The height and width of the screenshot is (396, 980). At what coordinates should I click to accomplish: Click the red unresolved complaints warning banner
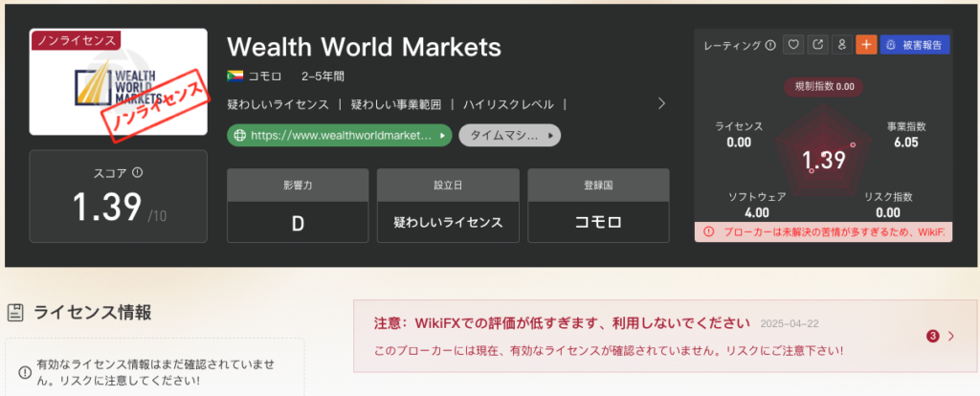[x=823, y=231]
